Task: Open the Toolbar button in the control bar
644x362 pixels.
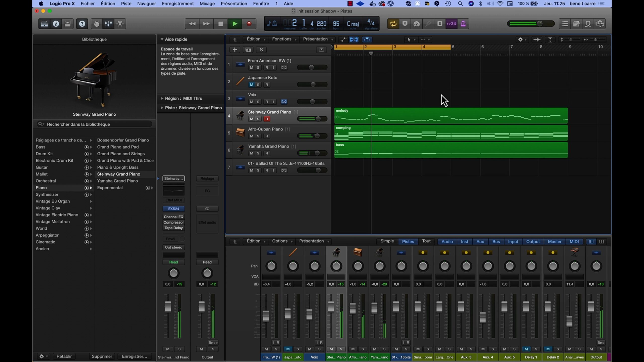Action: point(67,24)
